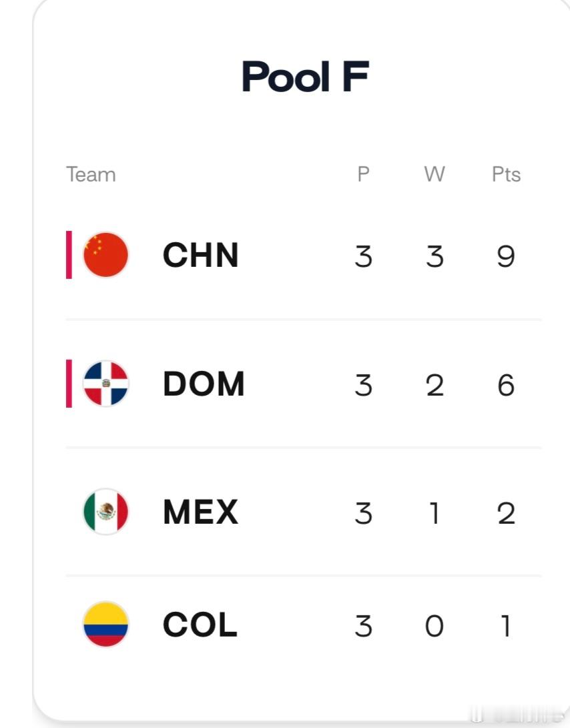The width and height of the screenshot is (570, 728).
Task: Click the red qualification marker beside CHN
Action: (x=69, y=255)
